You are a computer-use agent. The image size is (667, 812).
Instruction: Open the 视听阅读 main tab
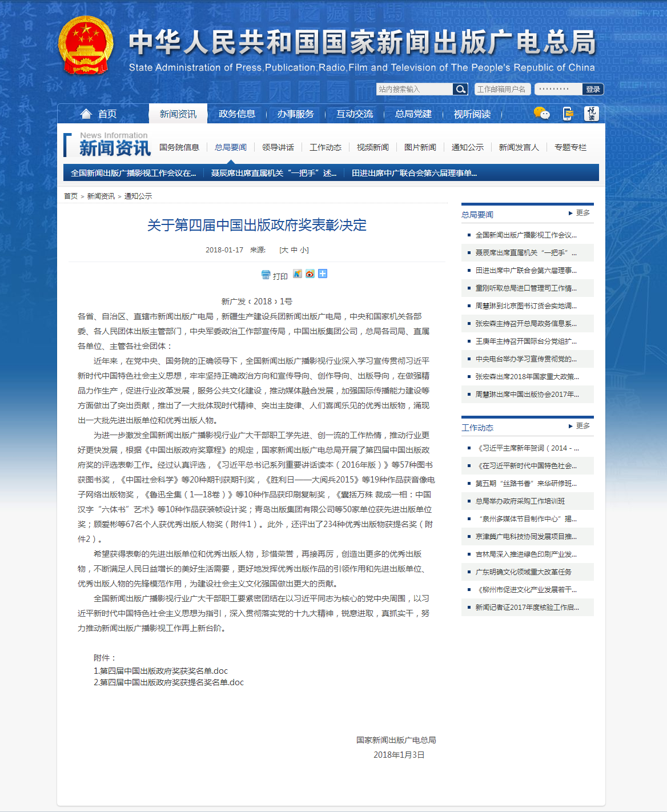coord(472,114)
